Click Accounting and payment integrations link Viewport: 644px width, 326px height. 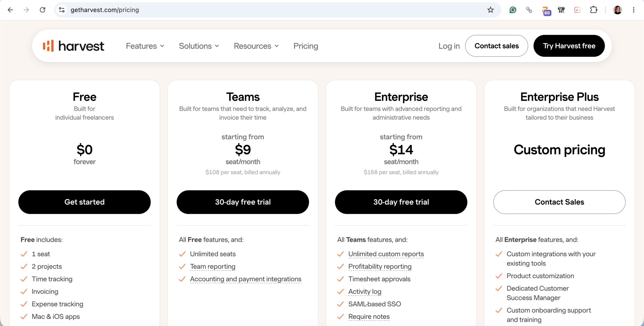246,279
